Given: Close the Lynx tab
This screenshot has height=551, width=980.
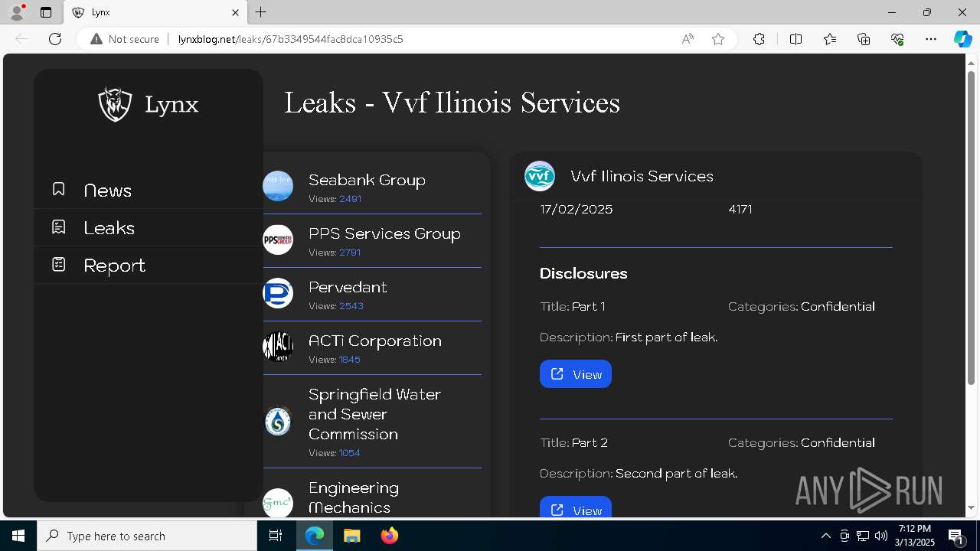Looking at the screenshot, I should point(235,12).
